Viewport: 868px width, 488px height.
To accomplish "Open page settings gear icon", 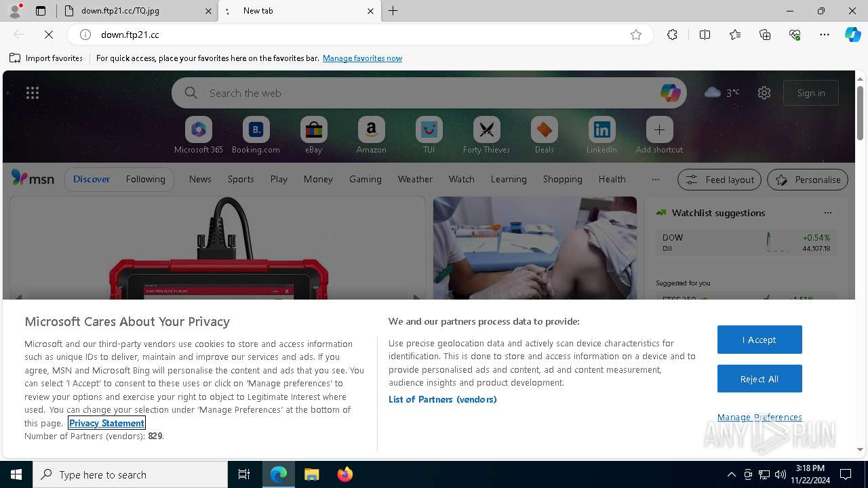I will tap(764, 93).
